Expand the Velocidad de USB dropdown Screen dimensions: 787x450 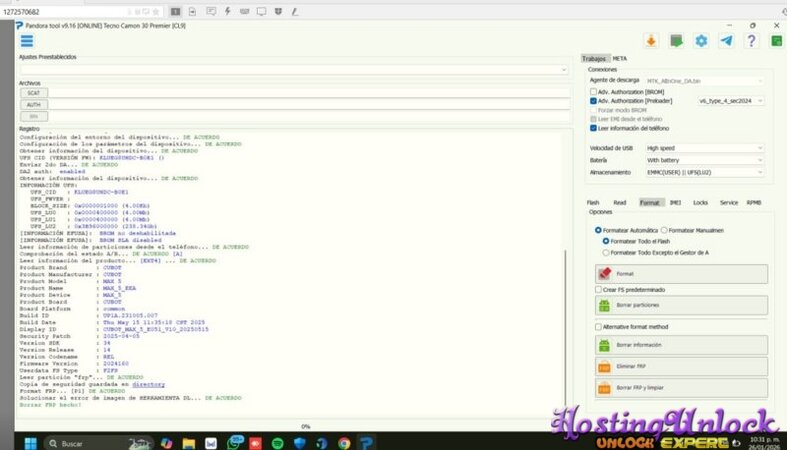705,148
